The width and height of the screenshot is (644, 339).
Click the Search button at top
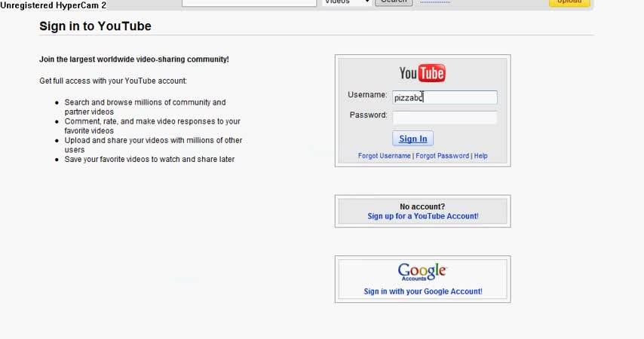(x=394, y=2)
